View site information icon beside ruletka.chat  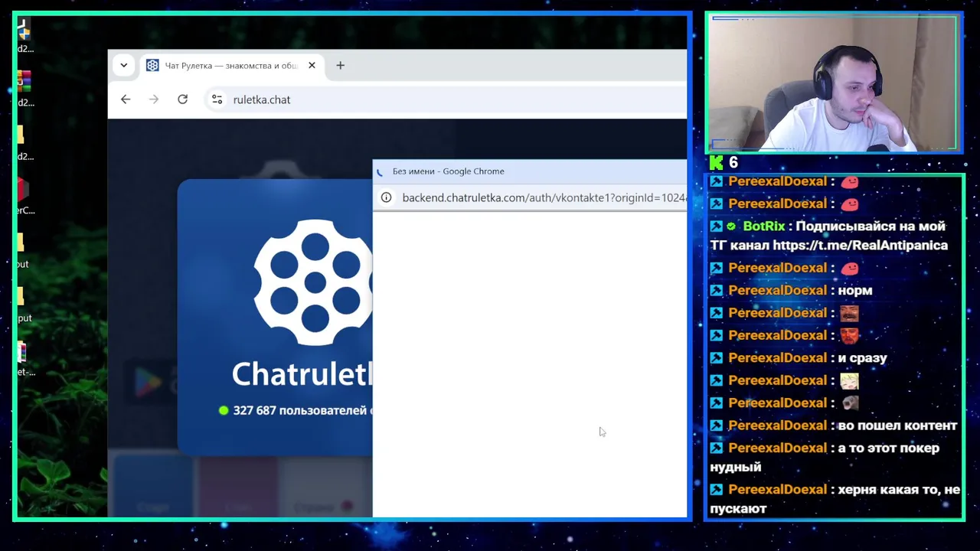[217, 99]
